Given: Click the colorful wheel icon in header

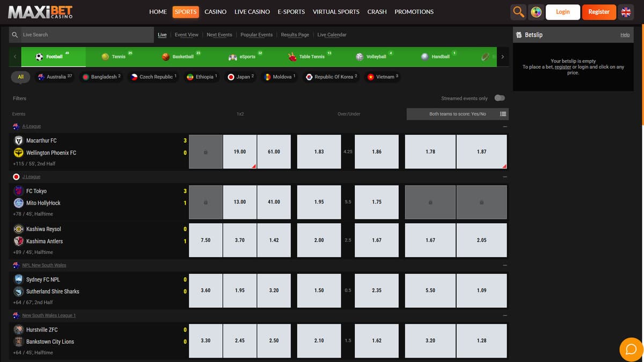Looking at the screenshot, I should pos(536,12).
